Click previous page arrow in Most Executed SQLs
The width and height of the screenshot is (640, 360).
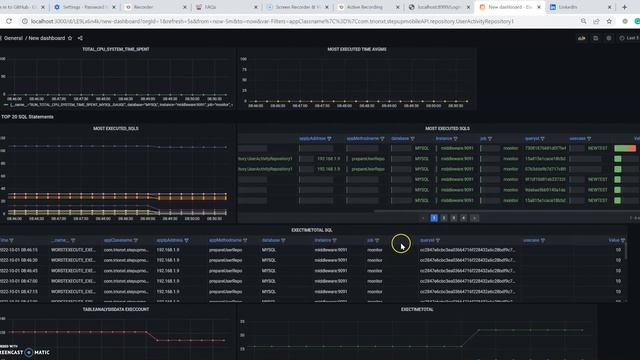pos(423,218)
